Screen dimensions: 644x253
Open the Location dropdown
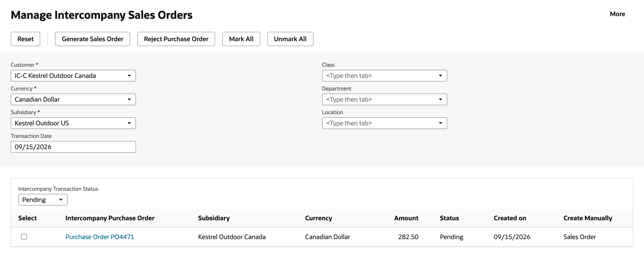tap(384, 123)
